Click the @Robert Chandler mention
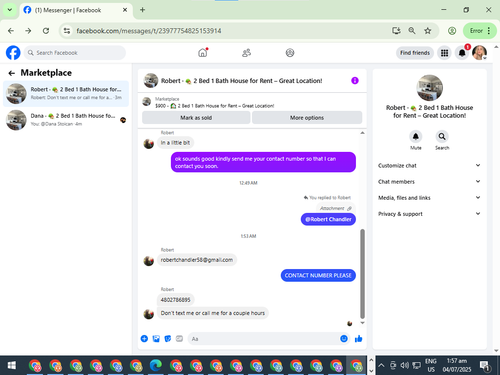Screen dimensions: 500x375 click(328, 219)
